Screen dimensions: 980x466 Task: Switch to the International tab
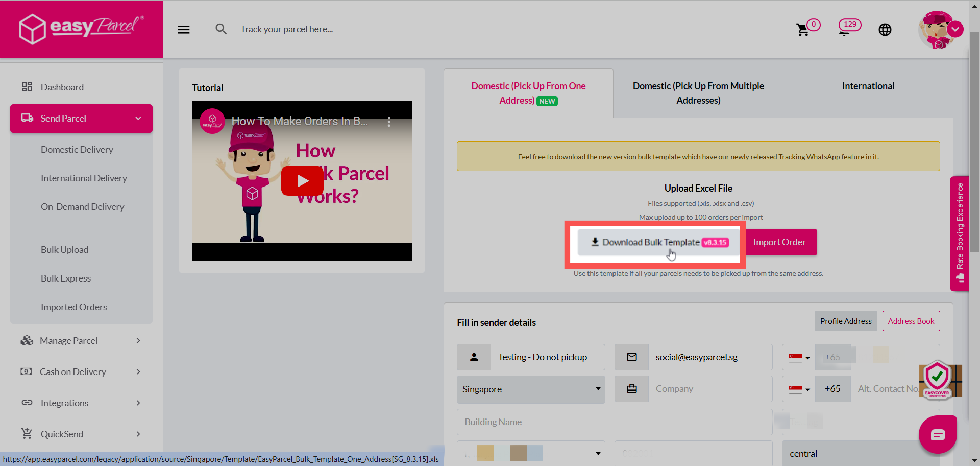[x=868, y=86]
